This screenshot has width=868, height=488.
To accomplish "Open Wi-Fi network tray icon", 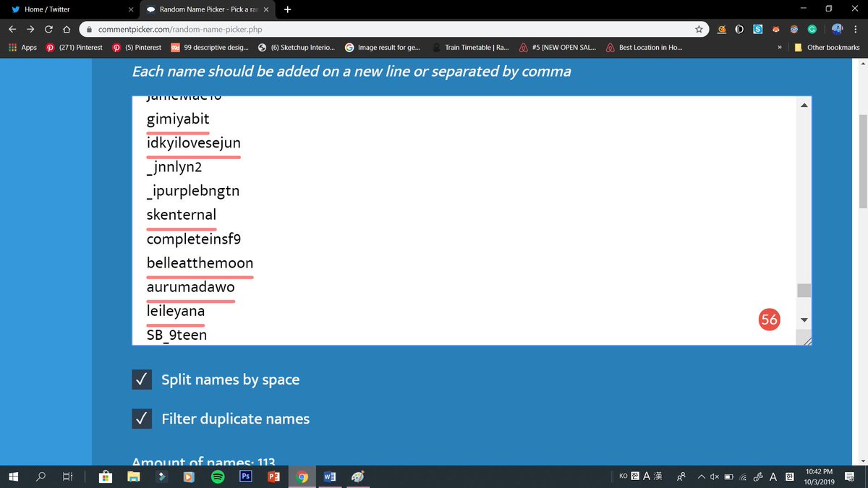I will pyautogui.click(x=744, y=477).
